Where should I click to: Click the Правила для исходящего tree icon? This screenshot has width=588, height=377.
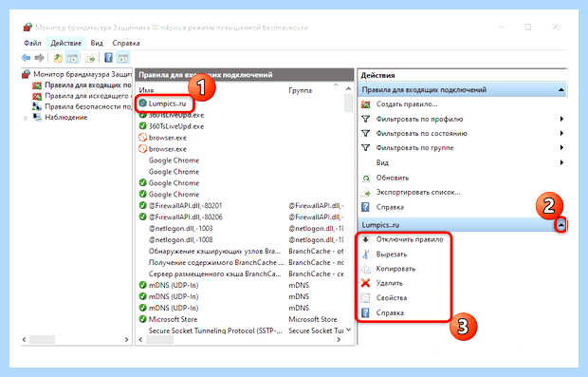coord(37,96)
